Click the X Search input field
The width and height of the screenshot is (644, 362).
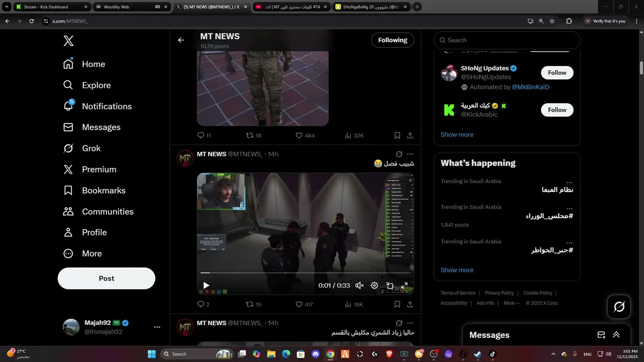pyautogui.click(x=507, y=40)
